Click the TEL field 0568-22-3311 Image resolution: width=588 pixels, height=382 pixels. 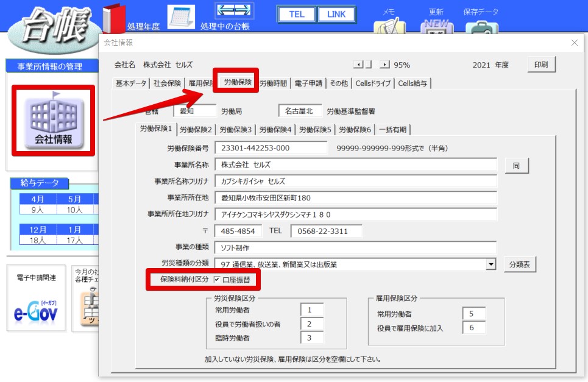tap(327, 232)
